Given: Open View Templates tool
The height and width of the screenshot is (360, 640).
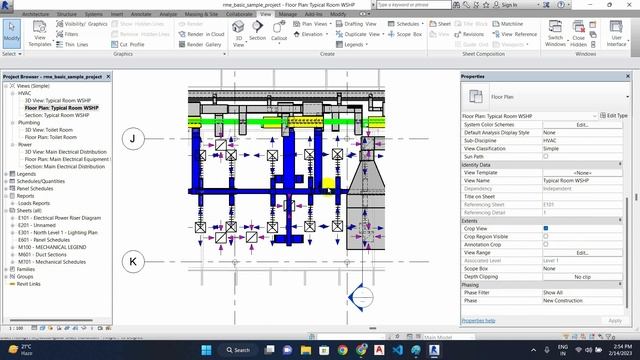Looking at the screenshot, I should [x=40, y=33].
